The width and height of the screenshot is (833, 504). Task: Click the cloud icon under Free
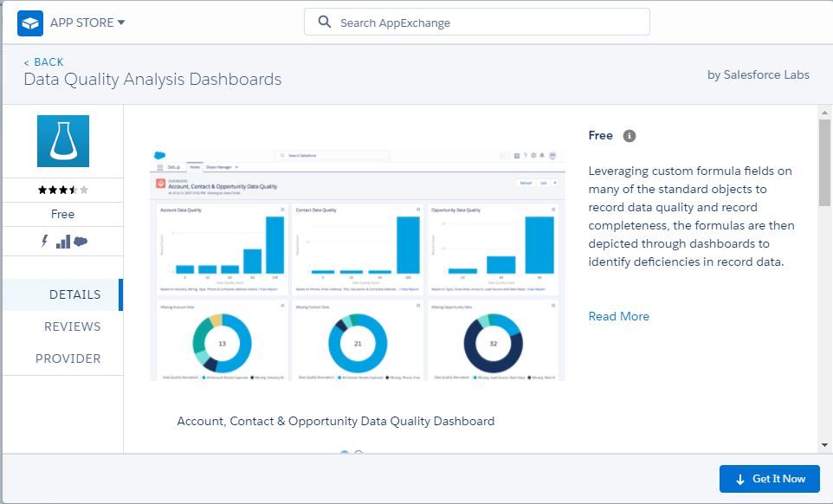81,242
